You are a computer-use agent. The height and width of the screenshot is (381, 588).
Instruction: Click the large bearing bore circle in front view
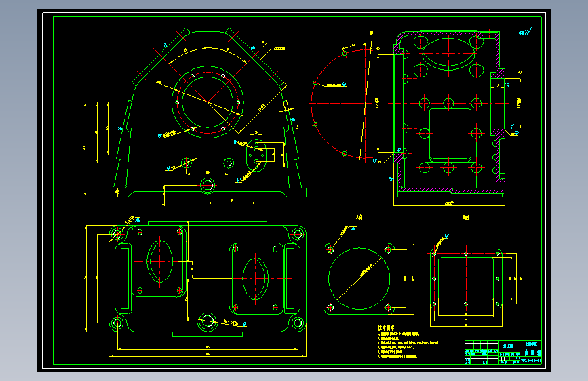pos(208,102)
